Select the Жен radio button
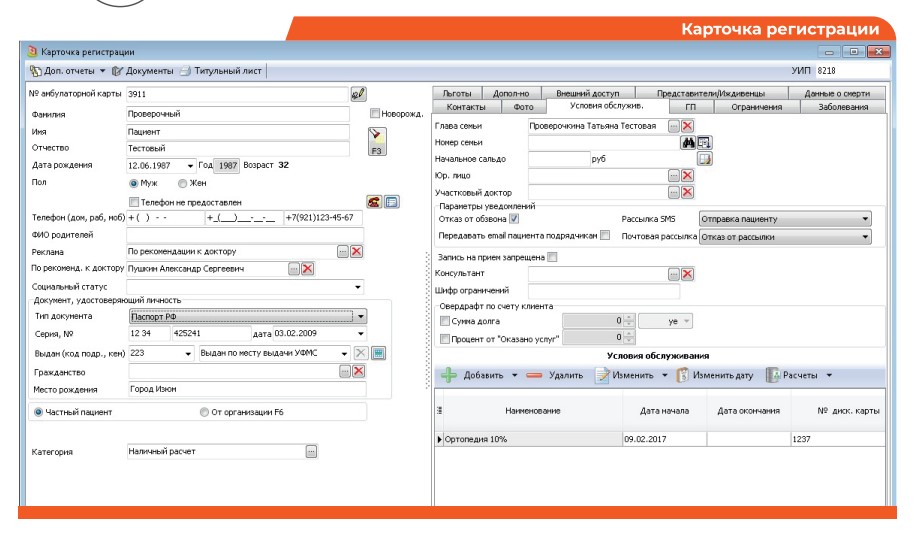919x536 pixels. [182, 183]
